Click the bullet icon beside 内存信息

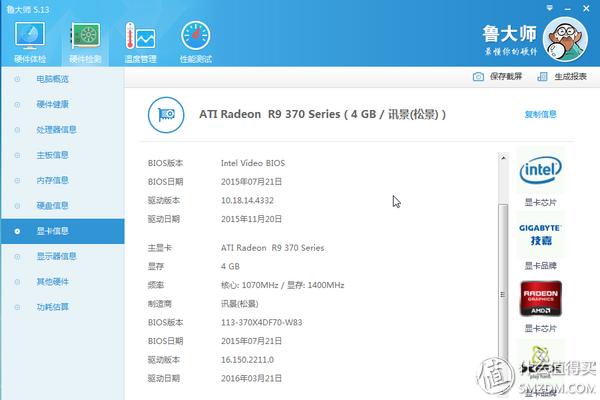tap(17, 180)
